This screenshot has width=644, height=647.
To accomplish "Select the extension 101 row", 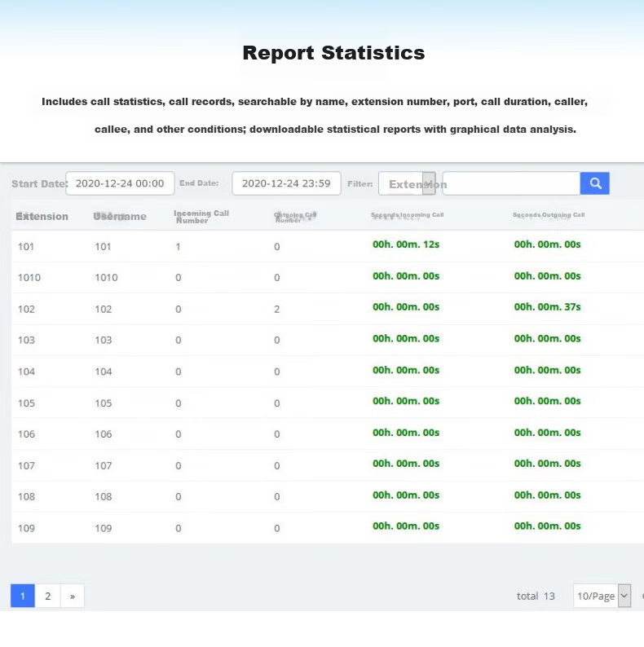I will click(x=328, y=246).
